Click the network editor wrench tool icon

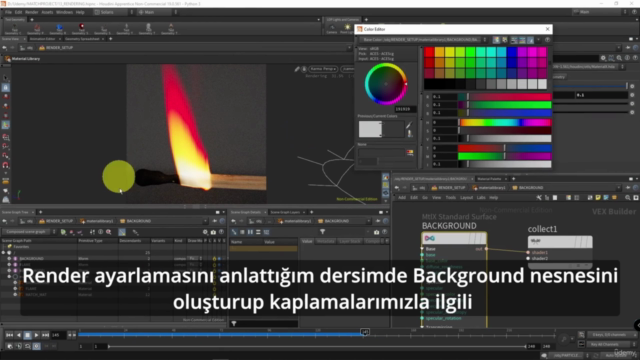539,198
